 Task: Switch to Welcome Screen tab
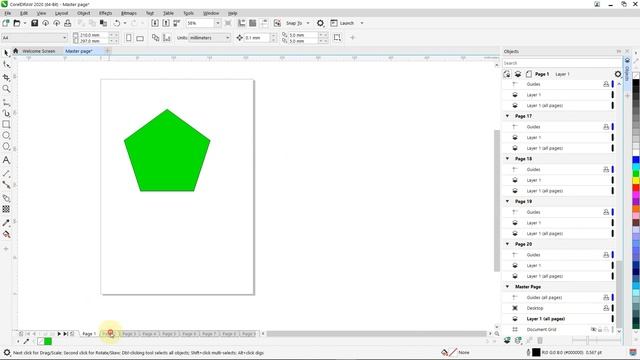point(38,51)
